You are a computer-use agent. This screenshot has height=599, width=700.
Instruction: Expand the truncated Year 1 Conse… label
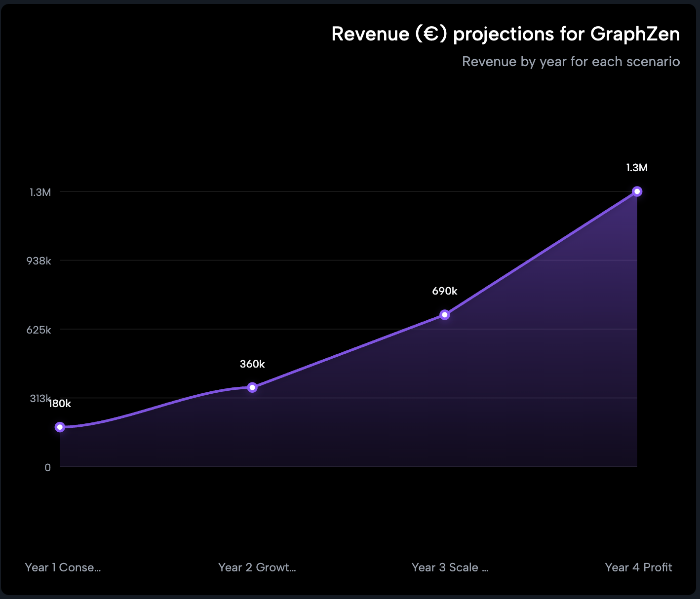point(63,567)
